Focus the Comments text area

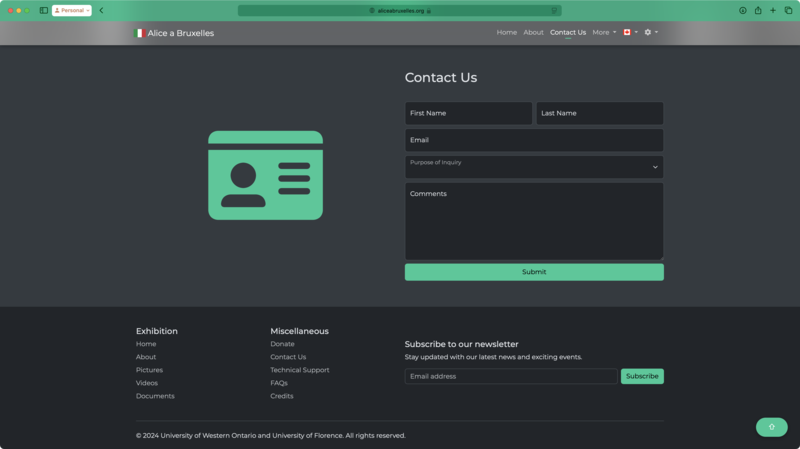[x=534, y=221]
